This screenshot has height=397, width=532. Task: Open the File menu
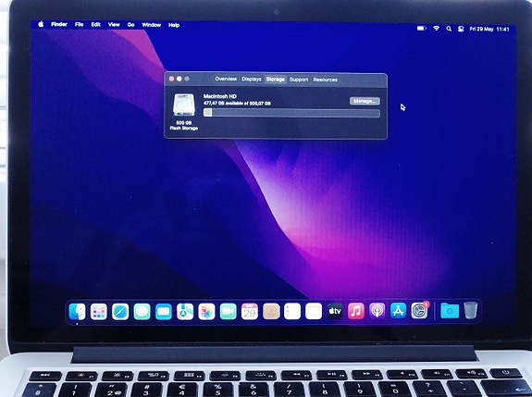point(79,24)
